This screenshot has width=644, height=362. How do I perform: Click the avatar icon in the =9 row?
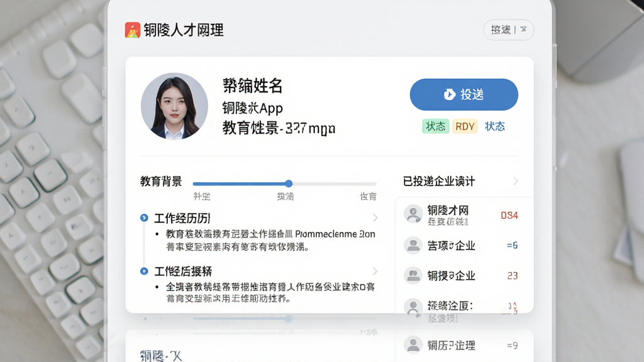pyautogui.click(x=413, y=345)
